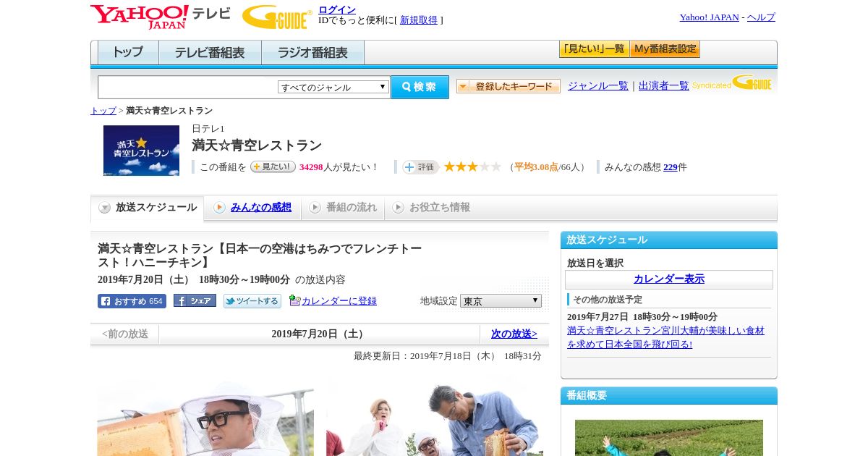The height and width of the screenshot is (456, 868).
Task: Click the 満天☆青空レストラン program thumbnail
Action: tap(141, 151)
